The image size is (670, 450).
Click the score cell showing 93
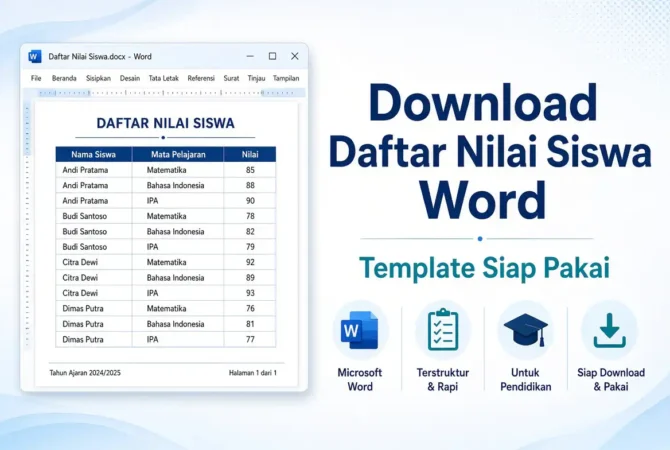[250, 293]
